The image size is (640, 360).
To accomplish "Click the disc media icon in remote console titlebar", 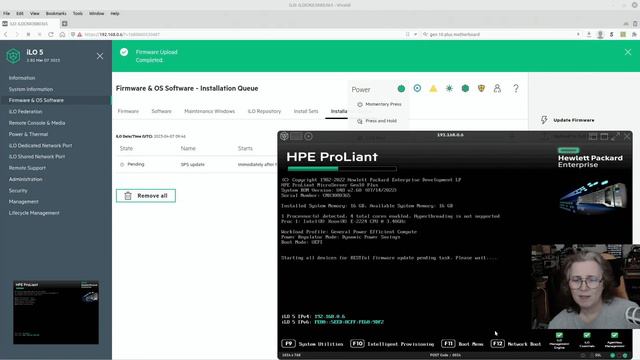I will [309, 136].
